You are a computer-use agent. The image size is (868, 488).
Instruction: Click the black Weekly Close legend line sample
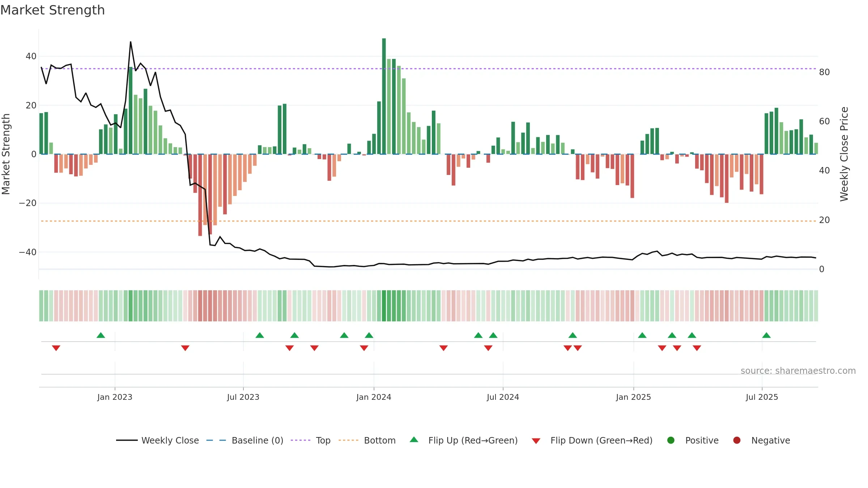(127, 440)
